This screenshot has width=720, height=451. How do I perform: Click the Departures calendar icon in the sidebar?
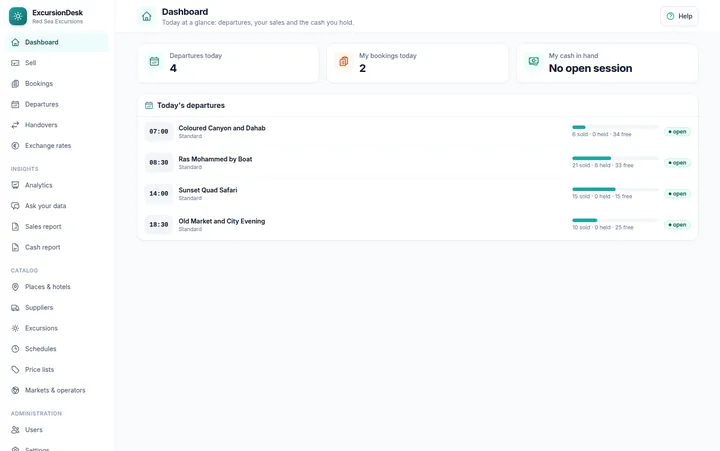coord(15,104)
